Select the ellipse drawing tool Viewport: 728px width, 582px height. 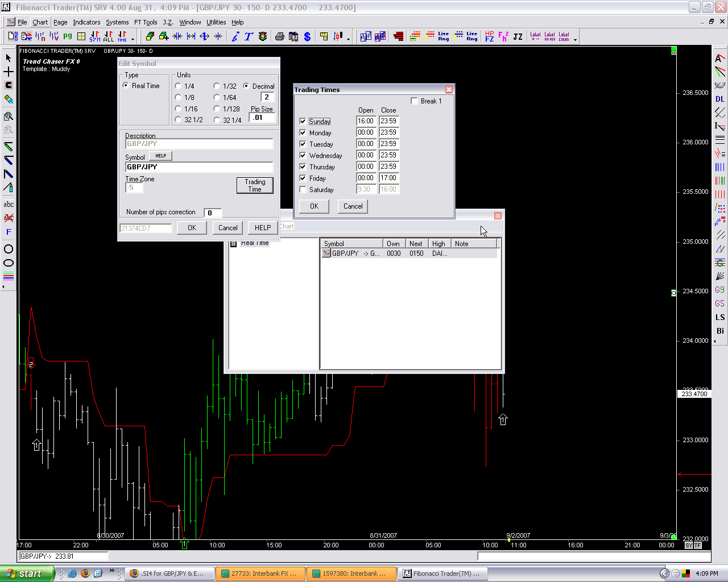(x=9, y=263)
